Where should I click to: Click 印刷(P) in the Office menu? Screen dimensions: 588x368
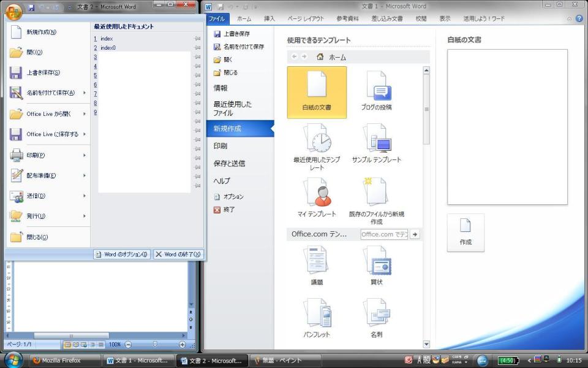[48, 155]
